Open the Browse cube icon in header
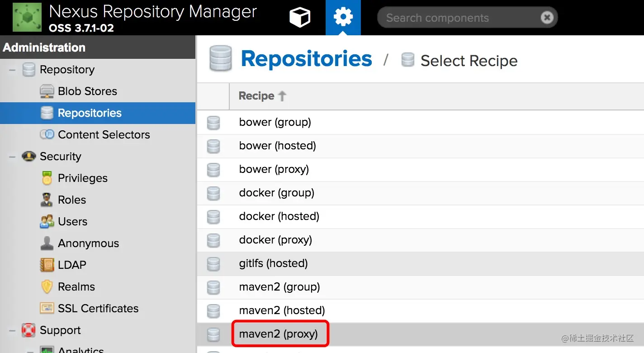Screen dimensions: 644x353 click(x=299, y=18)
